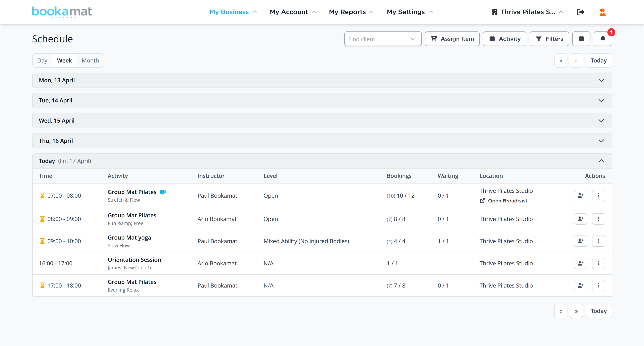Click 'Mixed Ability (No Injured Bodies)' level text
Image resolution: width=644 pixels, height=346 pixels.
(x=306, y=241)
